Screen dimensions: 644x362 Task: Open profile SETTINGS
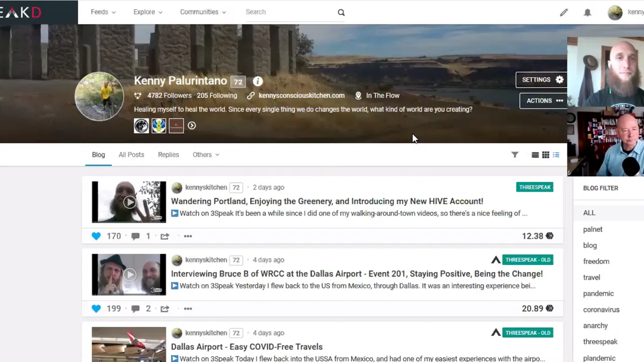pyautogui.click(x=542, y=79)
